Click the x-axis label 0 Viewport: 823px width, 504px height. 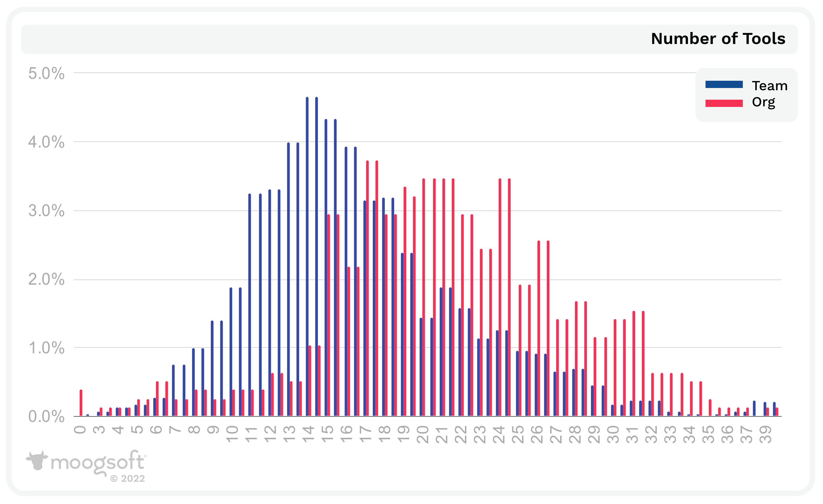[x=80, y=430]
